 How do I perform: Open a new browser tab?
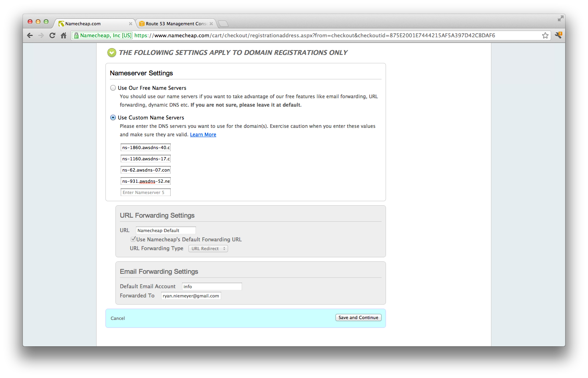[223, 23]
